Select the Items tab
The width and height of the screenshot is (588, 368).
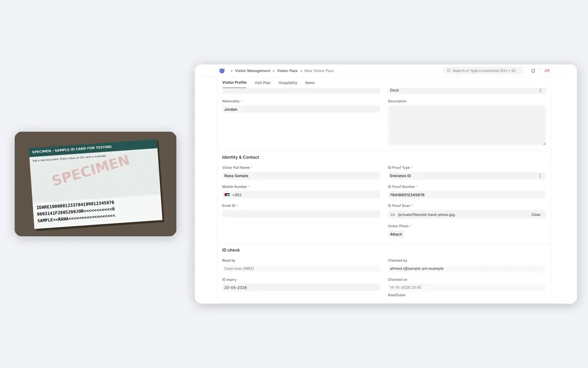point(310,83)
